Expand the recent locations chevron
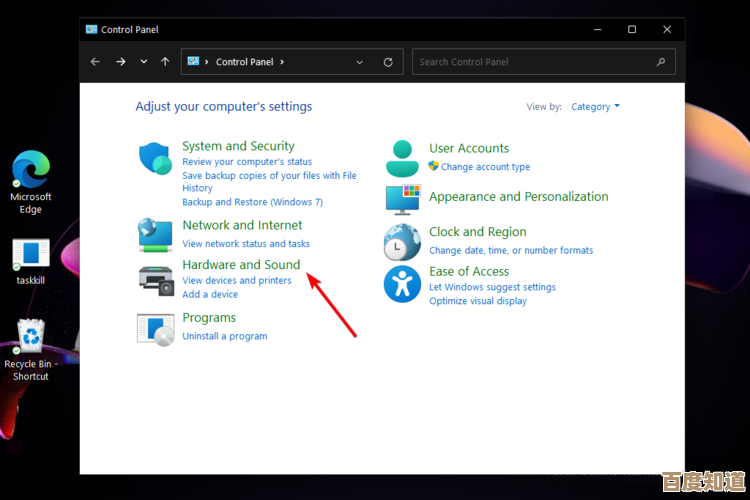The width and height of the screenshot is (750, 500). pos(144,62)
